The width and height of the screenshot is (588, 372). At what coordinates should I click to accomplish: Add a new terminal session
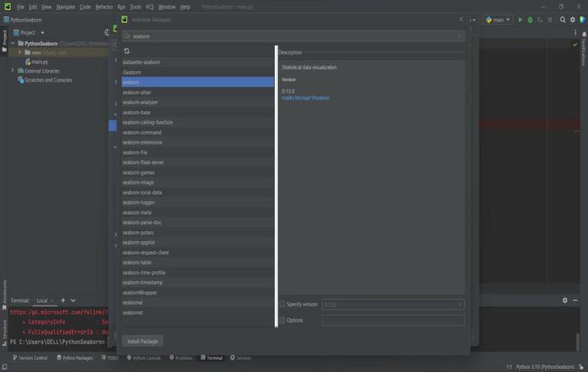(63, 300)
